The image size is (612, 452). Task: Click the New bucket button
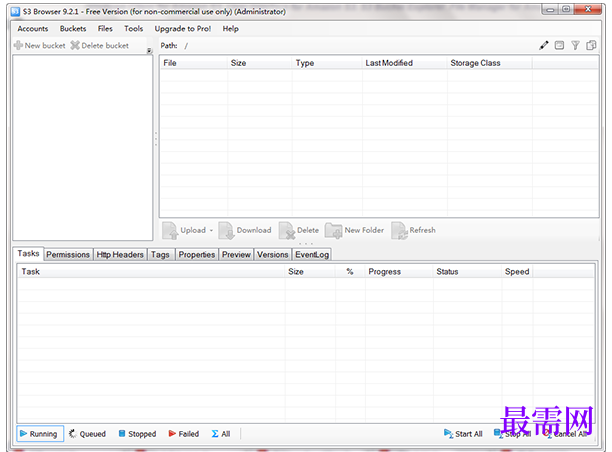40,46
